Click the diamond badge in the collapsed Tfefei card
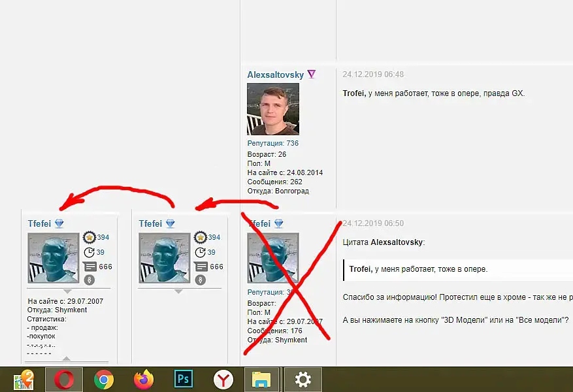The width and height of the screenshot is (573, 392). click(171, 223)
